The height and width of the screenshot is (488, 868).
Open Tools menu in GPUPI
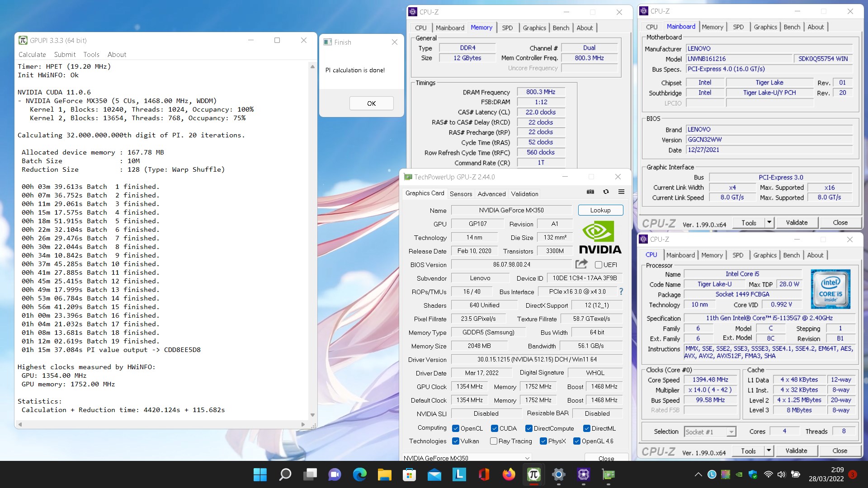click(91, 54)
